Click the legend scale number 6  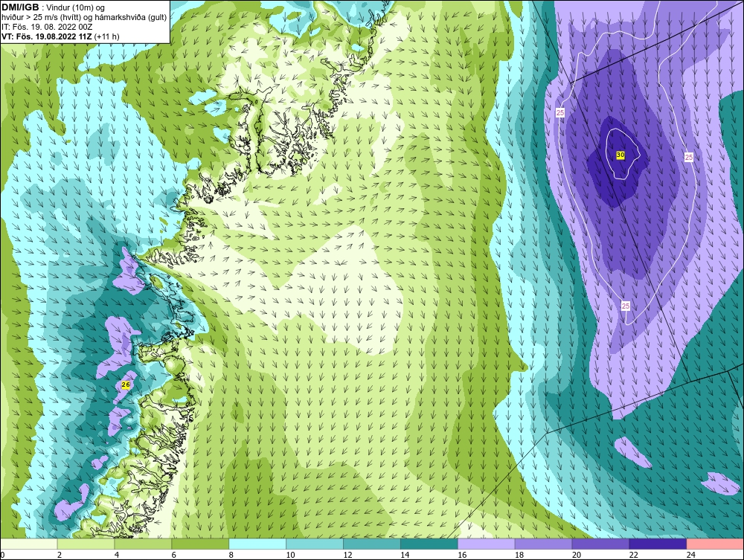[174, 555]
